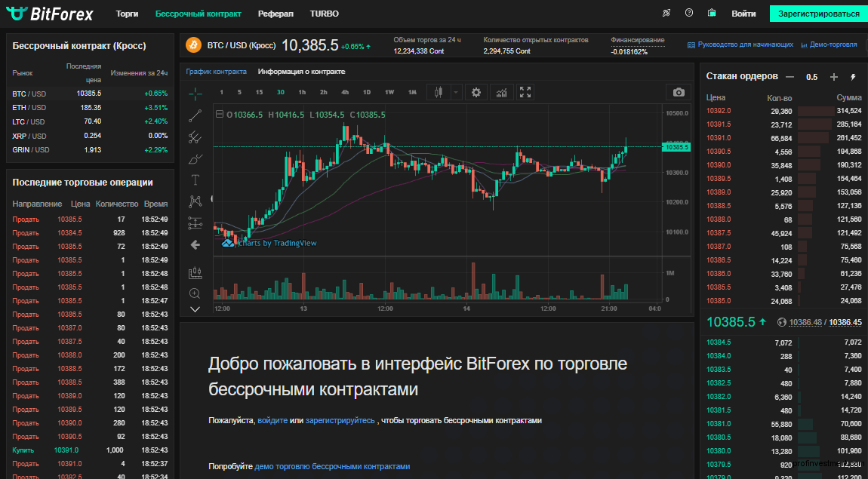This screenshot has height=479, width=868.
Task: Click the Финансирование funding rate label
Action: (638, 41)
